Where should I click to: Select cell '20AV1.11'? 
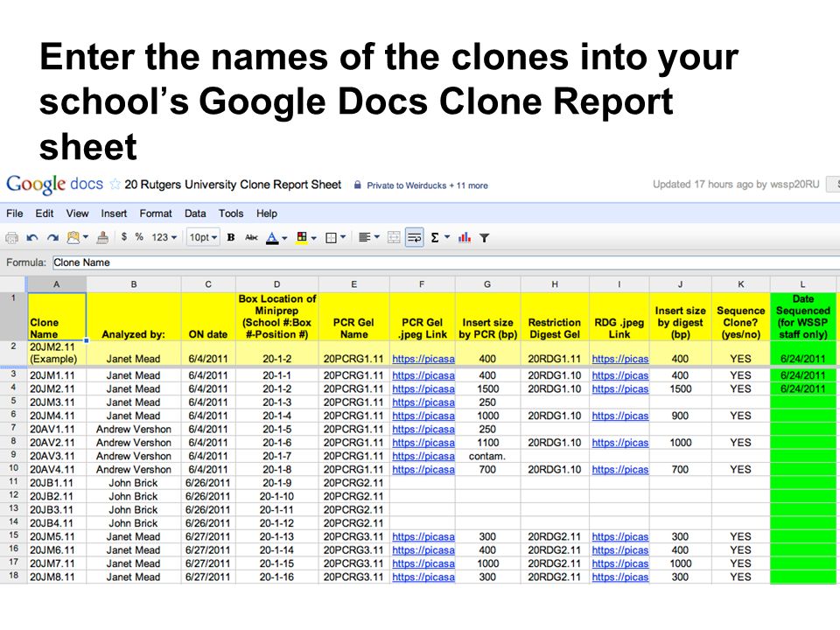[x=56, y=429]
